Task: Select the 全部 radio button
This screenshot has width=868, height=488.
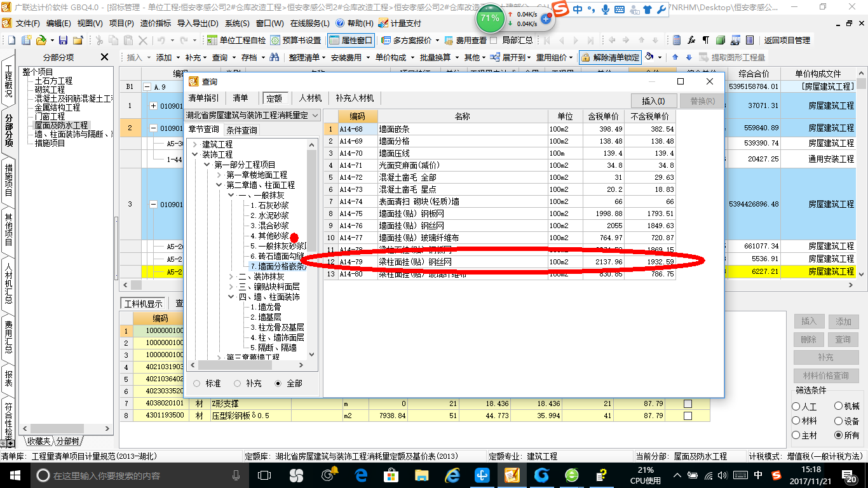Action: pos(278,383)
